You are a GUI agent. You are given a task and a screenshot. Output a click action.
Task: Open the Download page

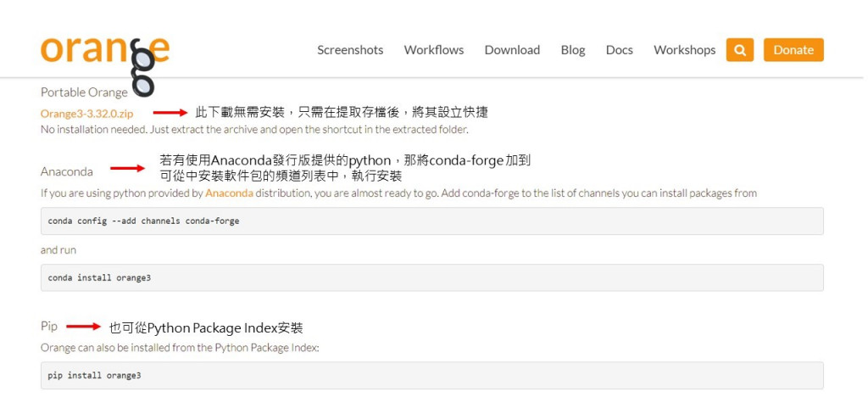click(x=512, y=50)
